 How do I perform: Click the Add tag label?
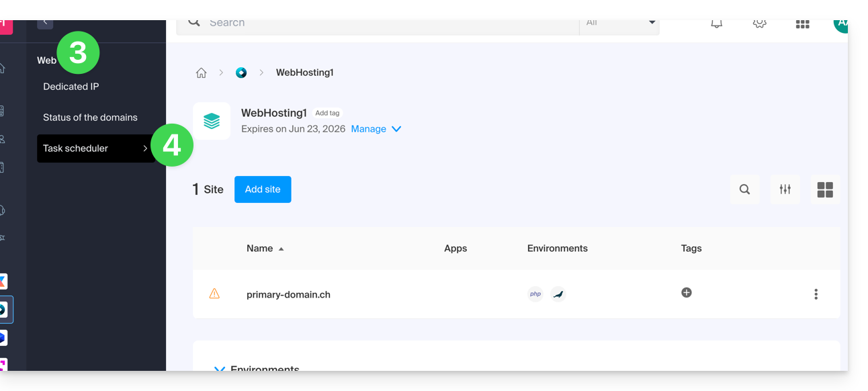[327, 114]
